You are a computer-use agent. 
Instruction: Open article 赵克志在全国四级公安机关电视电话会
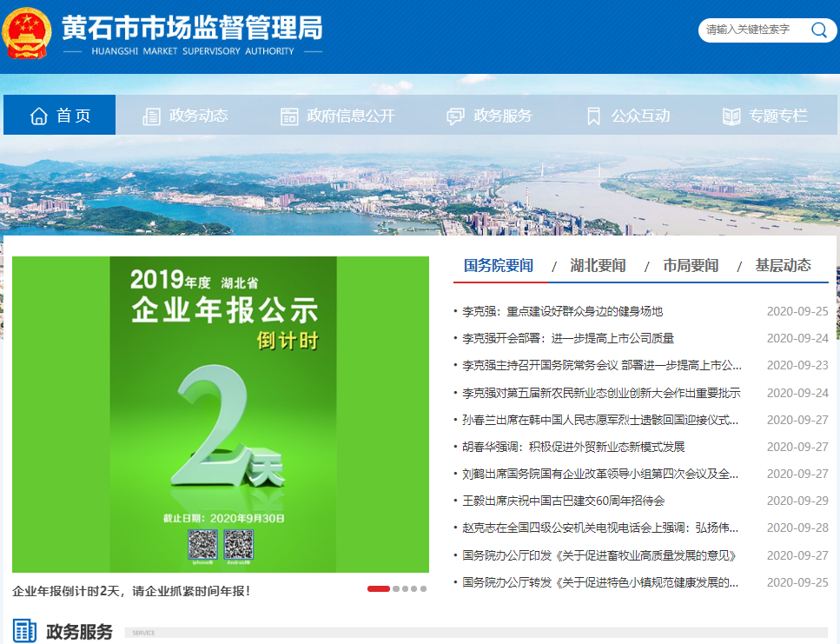(600, 528)
